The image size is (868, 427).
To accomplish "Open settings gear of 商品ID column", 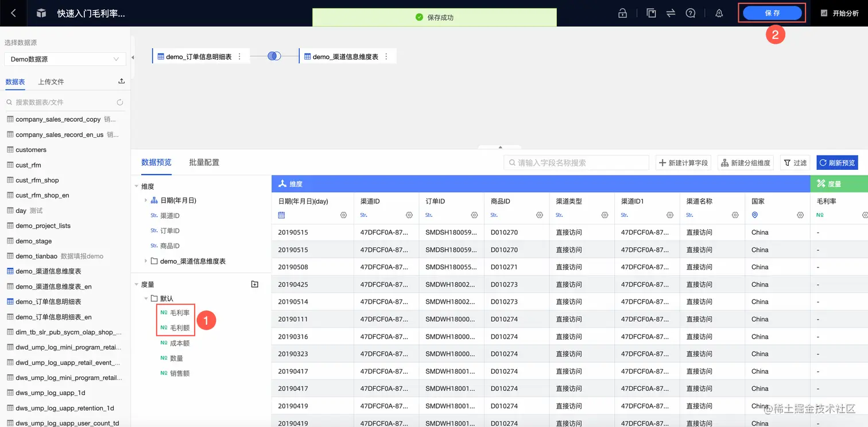I will 539,215.
